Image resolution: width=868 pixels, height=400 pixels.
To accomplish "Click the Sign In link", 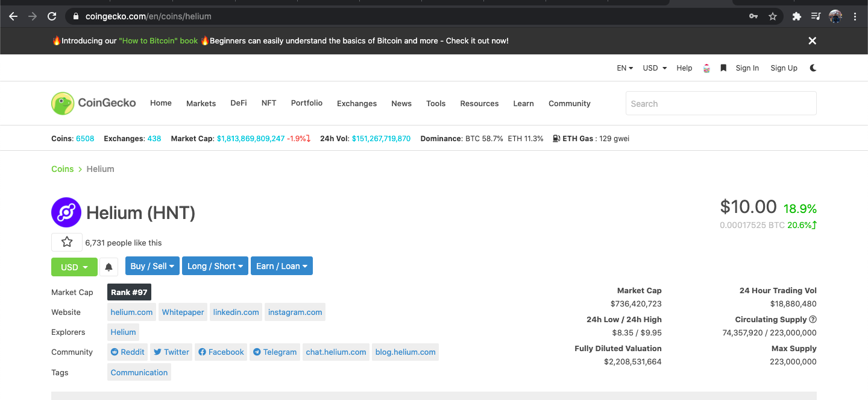I will click(x=747, y=68).
